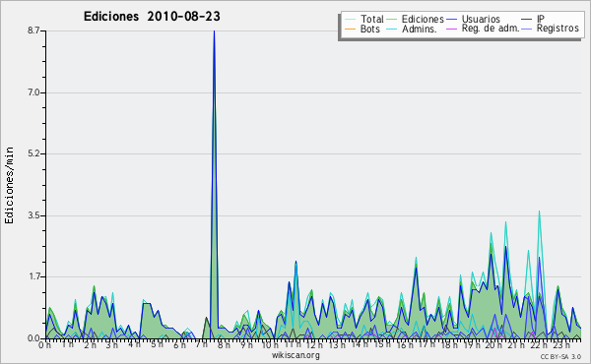Click the 3.5 y-axis value

tap(33, 215)
